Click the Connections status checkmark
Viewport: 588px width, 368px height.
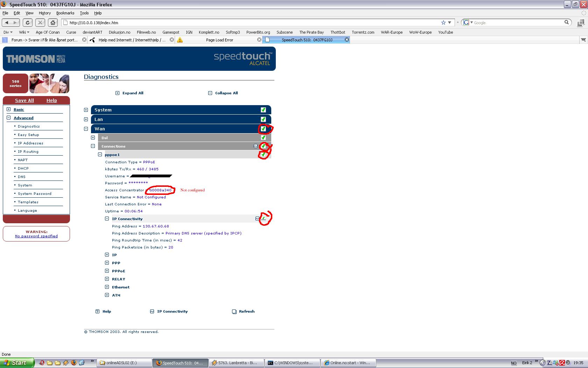pyautogui.click(x=263, y=146)
